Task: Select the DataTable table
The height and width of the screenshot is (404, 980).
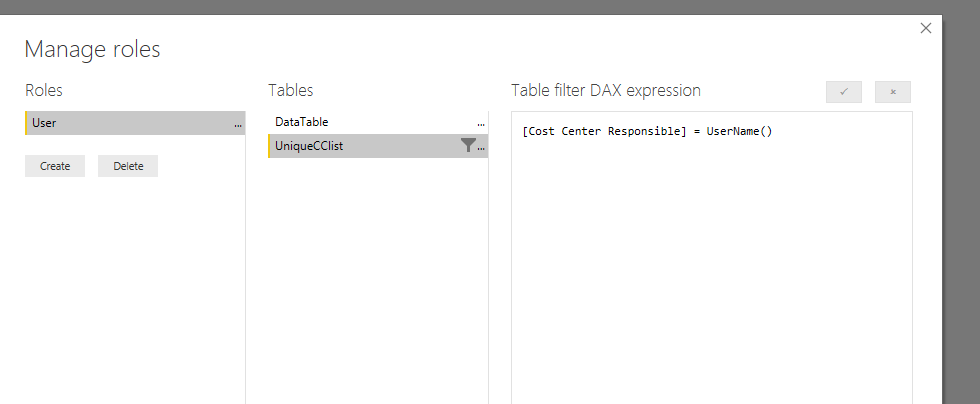Action: 378,122
